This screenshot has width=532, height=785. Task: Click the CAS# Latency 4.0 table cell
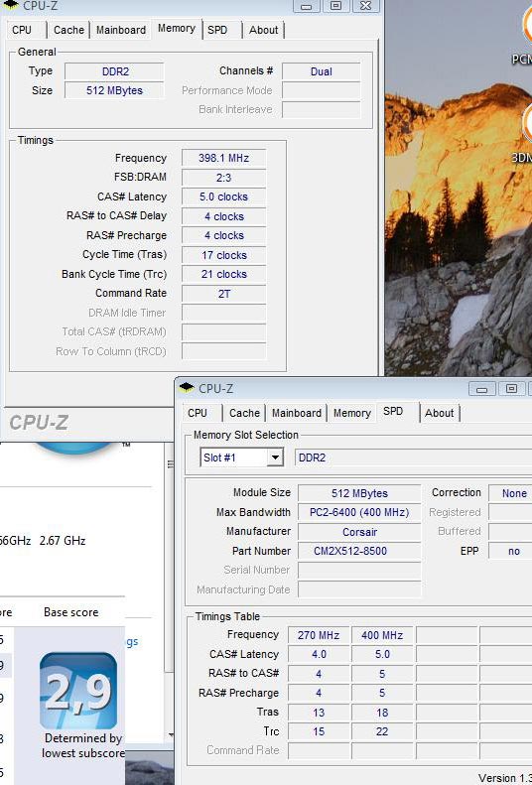click(x=319, y=654)
